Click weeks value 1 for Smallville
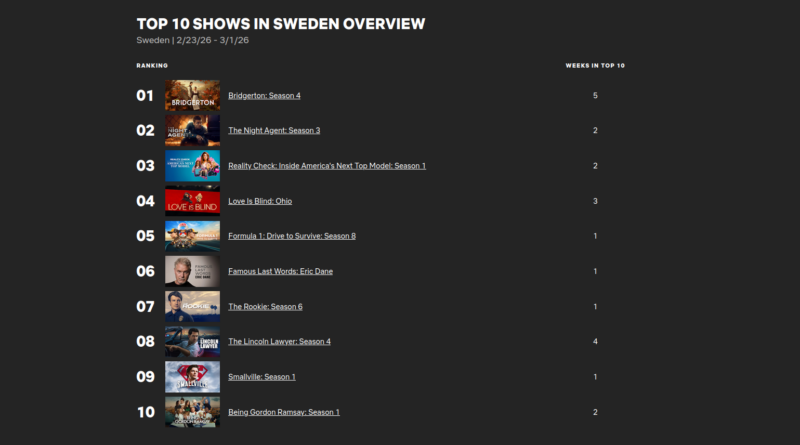The width and height of the screenshot is (800, 445). (x=595, y=377)
